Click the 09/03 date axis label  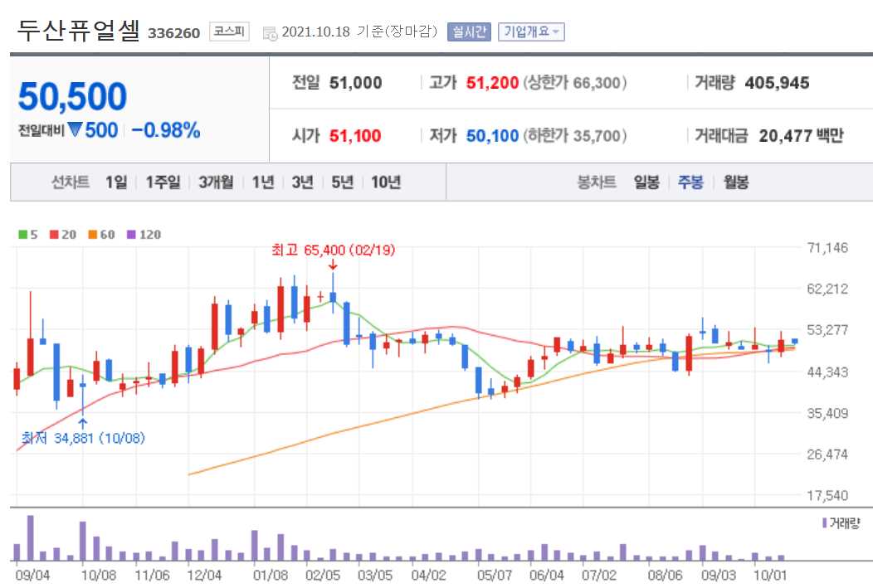(x=718, y=575)
